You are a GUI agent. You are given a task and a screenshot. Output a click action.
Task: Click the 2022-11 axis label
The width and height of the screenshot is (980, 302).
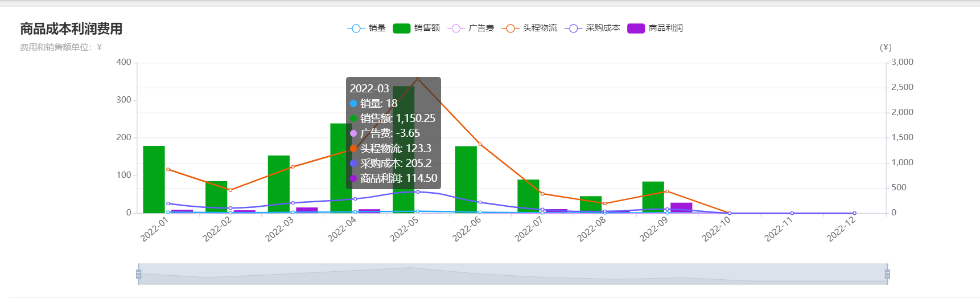point(779,230)
